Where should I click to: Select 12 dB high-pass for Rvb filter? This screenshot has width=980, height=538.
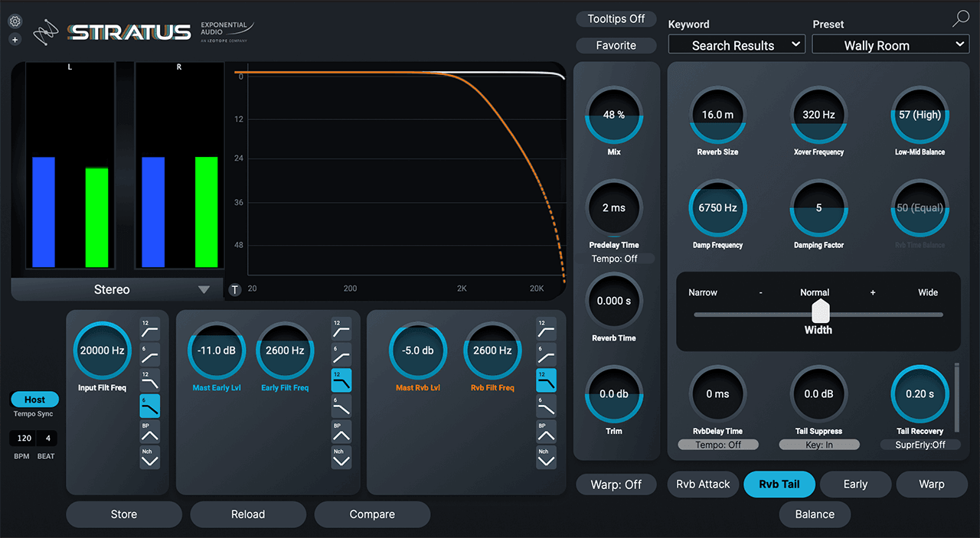point(547,330)
